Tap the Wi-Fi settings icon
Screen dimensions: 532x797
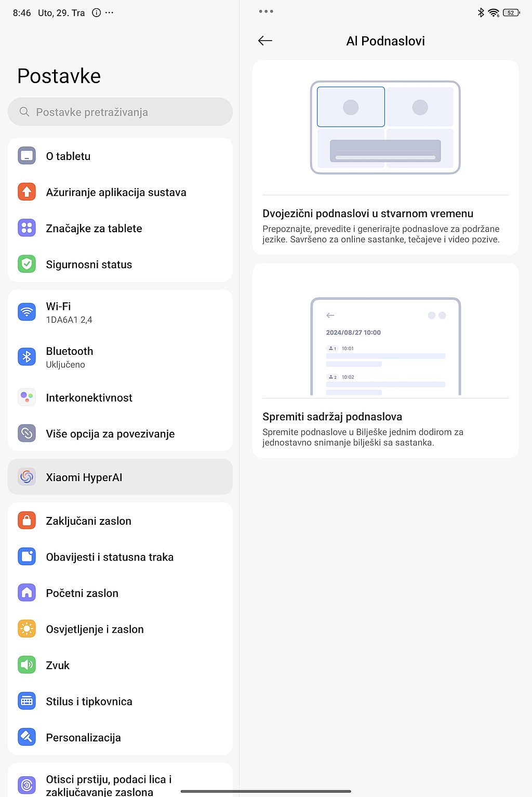tap(26, 312)
